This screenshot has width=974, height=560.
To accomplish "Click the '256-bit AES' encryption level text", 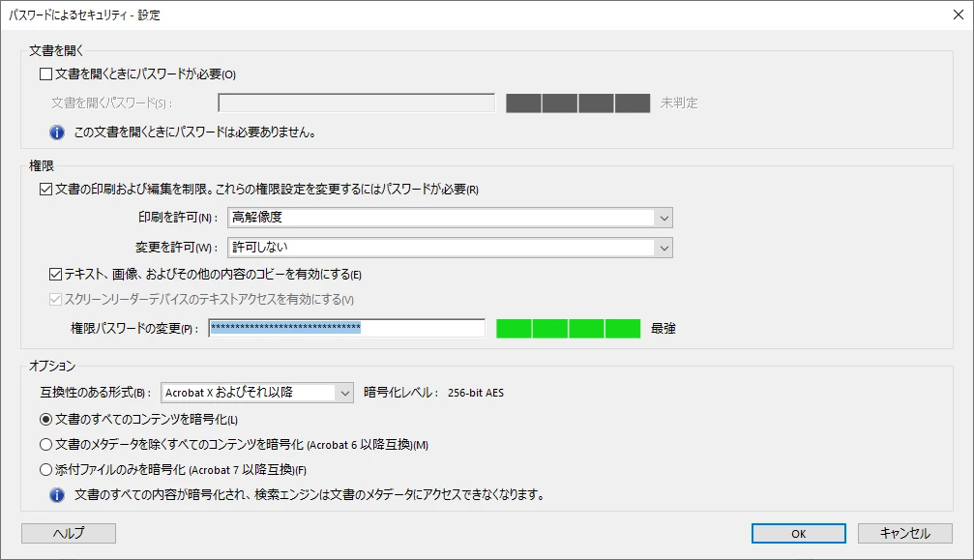I will pyautogui.click(x=476, y=393).
